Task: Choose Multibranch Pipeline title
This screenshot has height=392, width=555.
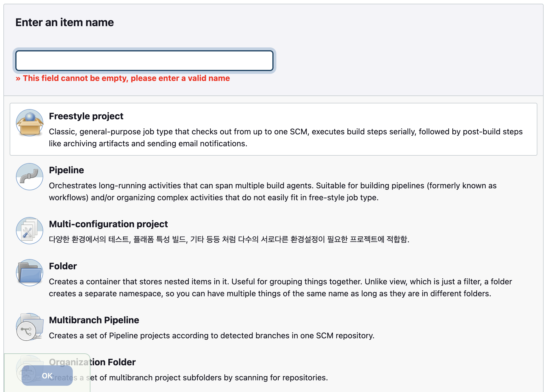Action: pyautogui.click(x=94, y=320)
